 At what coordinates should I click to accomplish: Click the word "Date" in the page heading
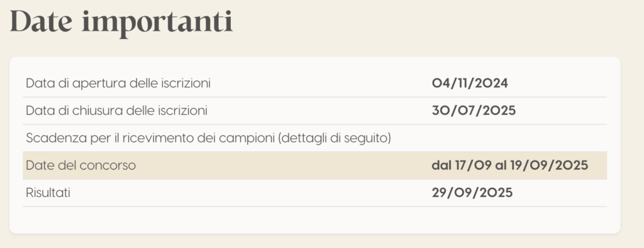click(41, 21)
